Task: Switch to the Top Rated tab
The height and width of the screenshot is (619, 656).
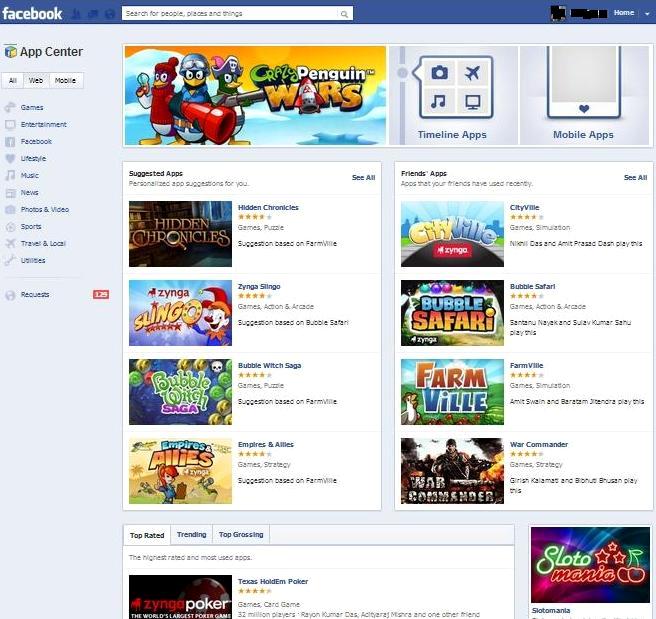Action: pos(147,535)
